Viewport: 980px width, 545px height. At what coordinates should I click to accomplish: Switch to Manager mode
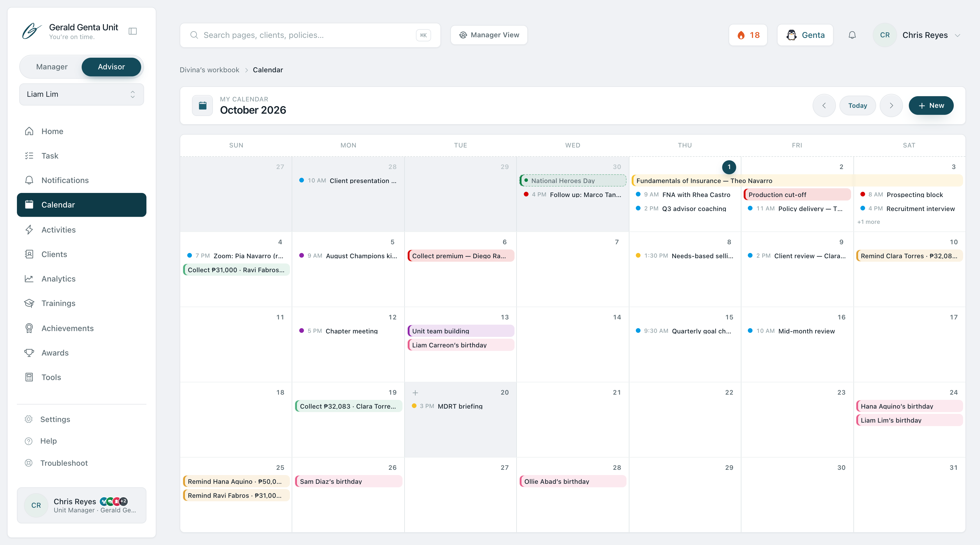click(x=52, y=67)
